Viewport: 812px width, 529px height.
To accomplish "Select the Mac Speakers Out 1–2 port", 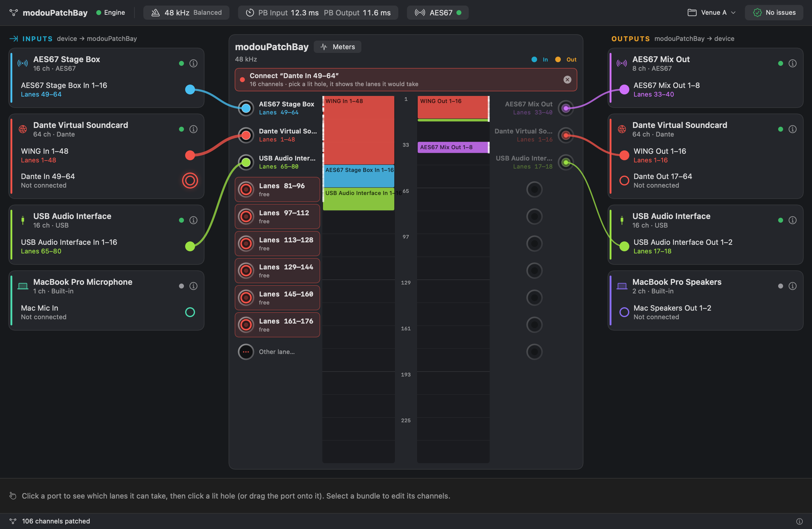I will [624, 312].
